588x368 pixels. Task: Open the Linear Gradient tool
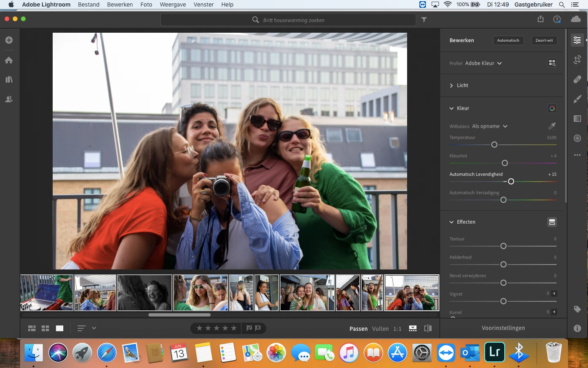pos(577,119)
